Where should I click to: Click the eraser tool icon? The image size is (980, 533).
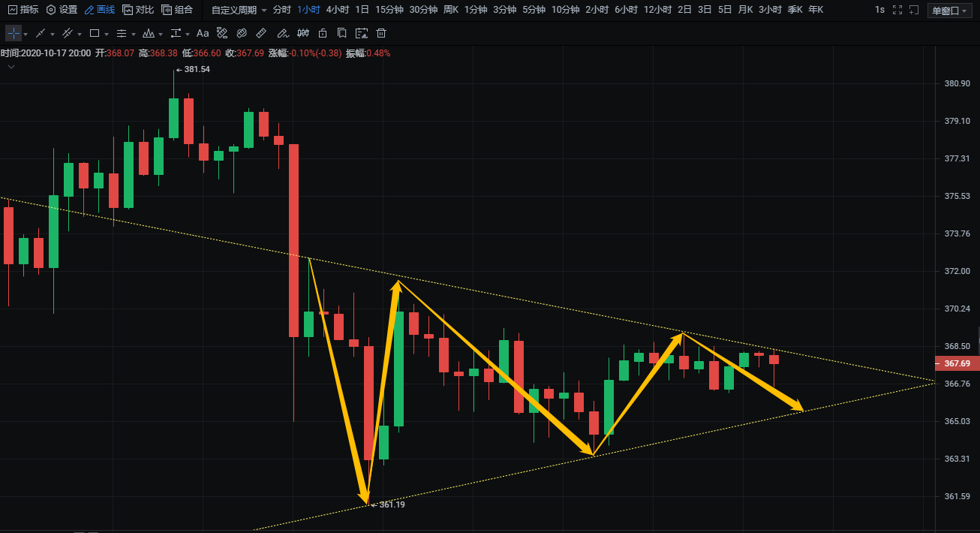pyautogui.click(x=242, y=34)
